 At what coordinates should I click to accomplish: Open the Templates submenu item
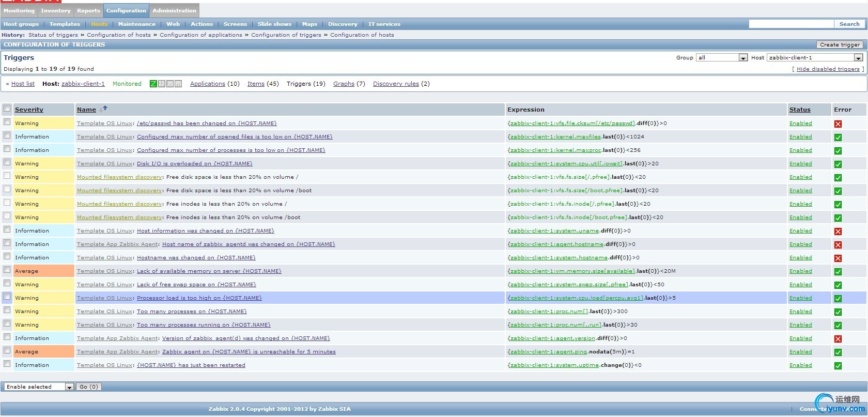click(65, 24)
